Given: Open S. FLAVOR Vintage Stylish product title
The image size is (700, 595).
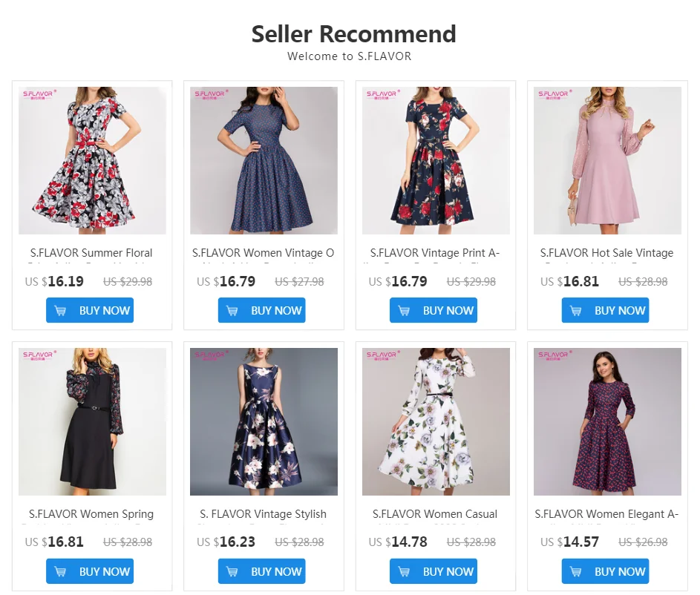Looking at the screenshot, I should point(263,514).
